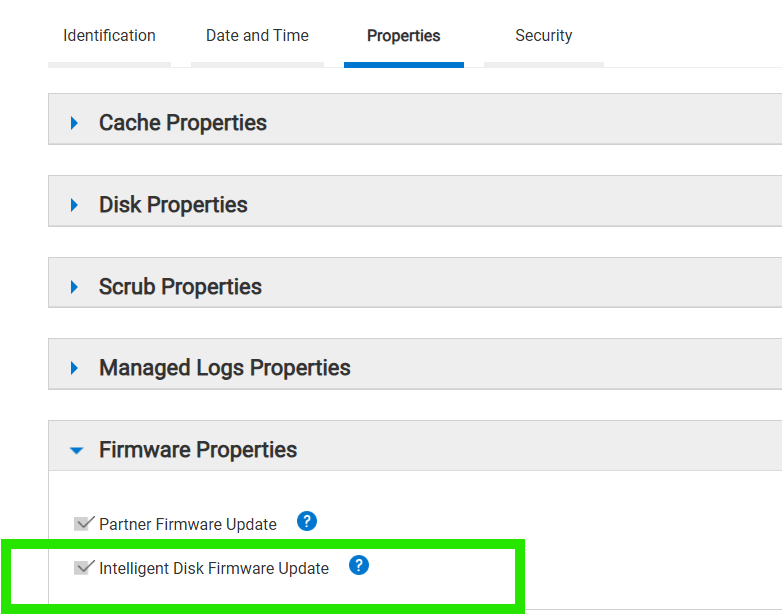Click the Intelligent Disk Firmware Update label text
This screenshot has width=782, height=615.
pyautogui.click(x=214, y=568)
